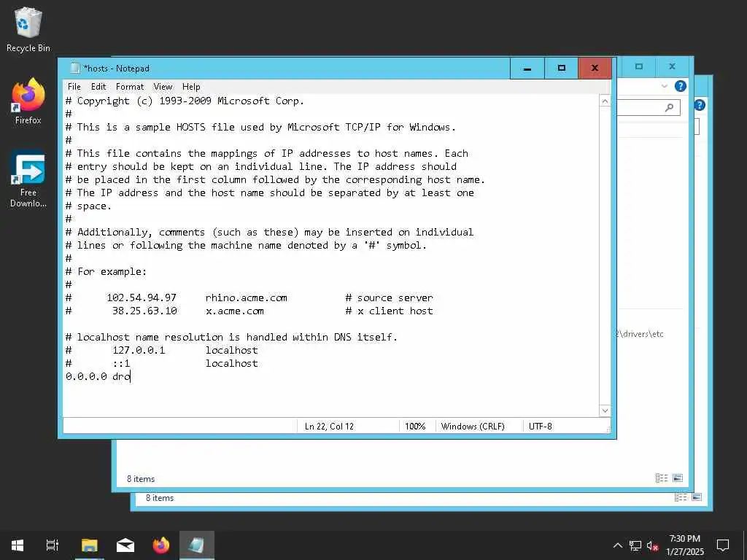Switch front Explorer to large icons view
747x560 pixels.
click(x=678, y=478)
